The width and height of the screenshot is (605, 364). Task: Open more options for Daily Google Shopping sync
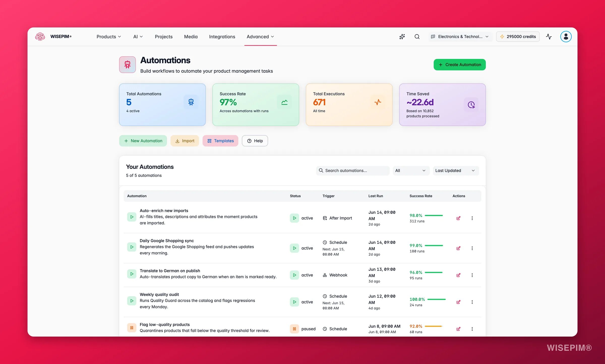[472, 248]
